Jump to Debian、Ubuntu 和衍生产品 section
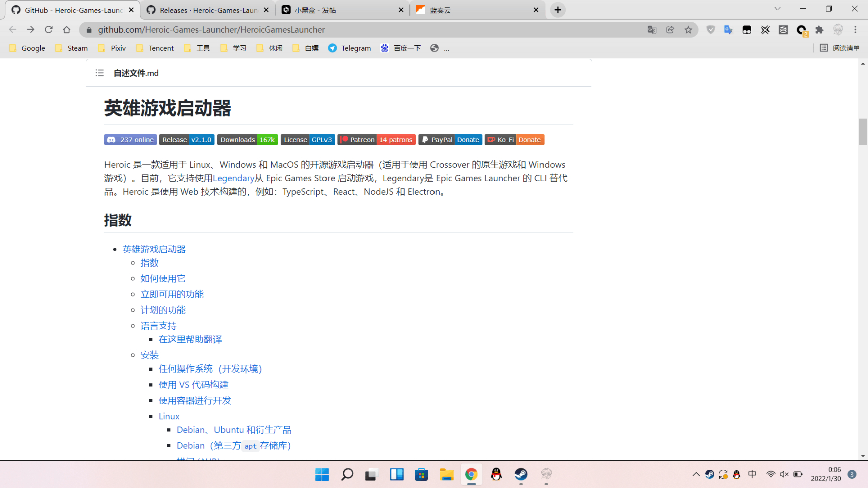This screenshot has height=488, width=868. tap(234, 430)
